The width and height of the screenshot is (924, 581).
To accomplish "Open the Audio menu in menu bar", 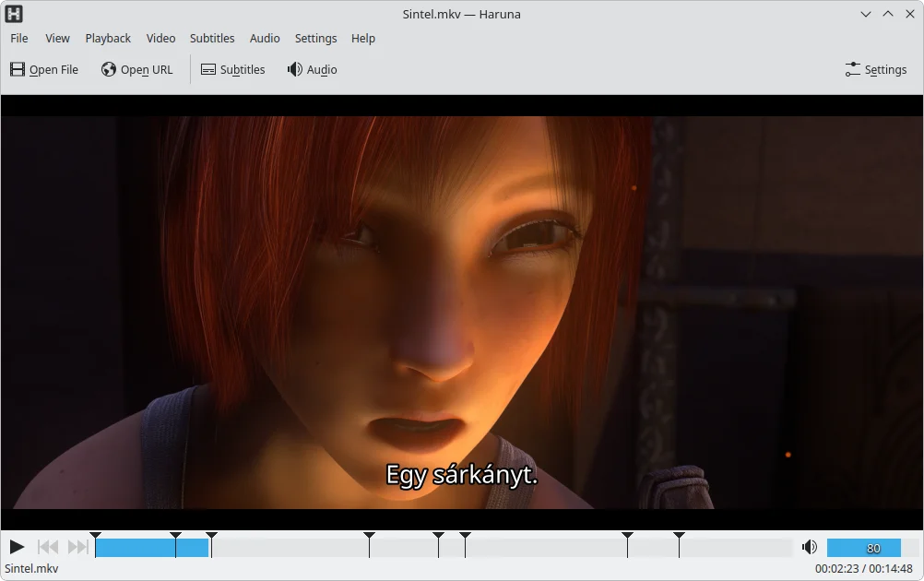I will [x=265, y=39].
